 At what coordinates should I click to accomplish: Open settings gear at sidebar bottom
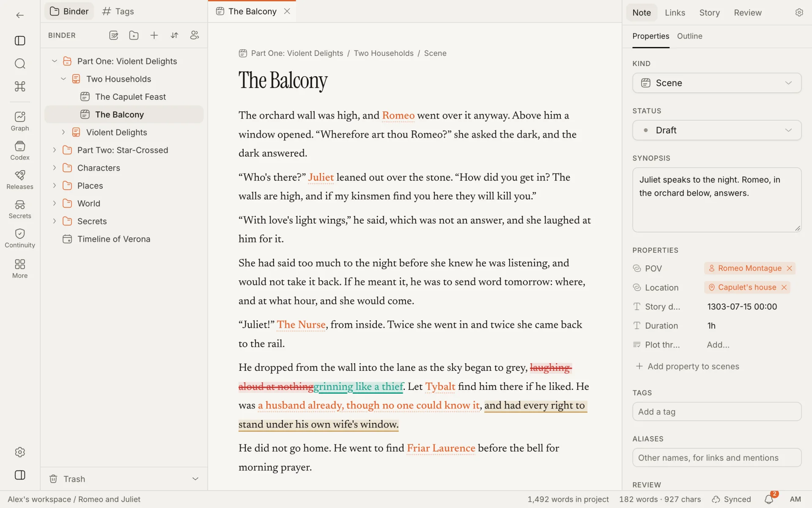pyautogui.click(x=20, y=452)
